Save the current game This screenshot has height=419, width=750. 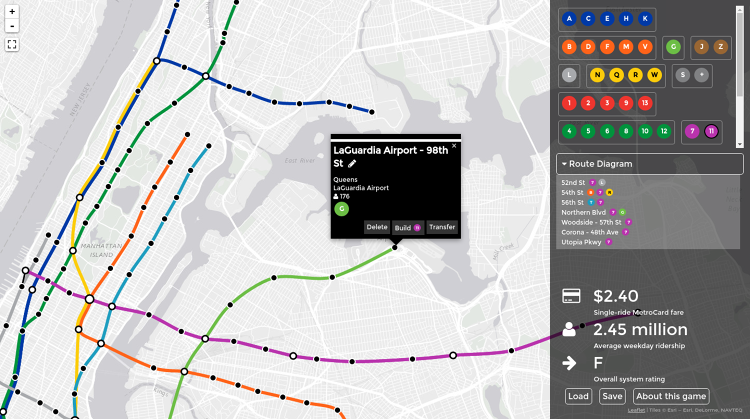click(x=612, y=397)
